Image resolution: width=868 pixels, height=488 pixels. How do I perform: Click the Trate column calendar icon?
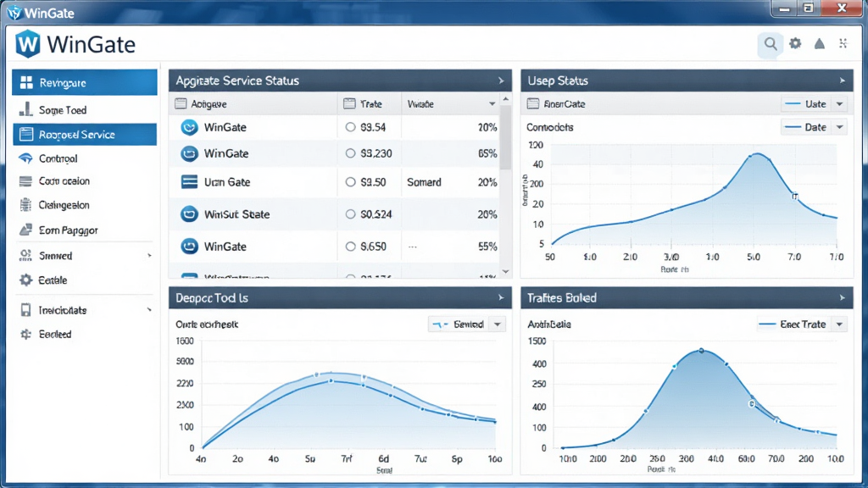point(349,103)
